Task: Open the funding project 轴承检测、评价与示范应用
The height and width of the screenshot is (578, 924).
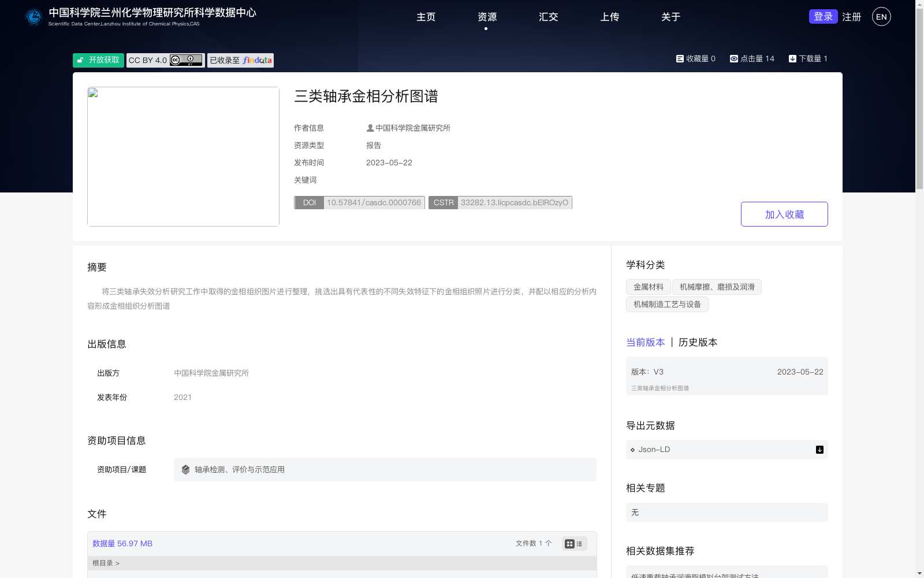Action: coord(385,469)
